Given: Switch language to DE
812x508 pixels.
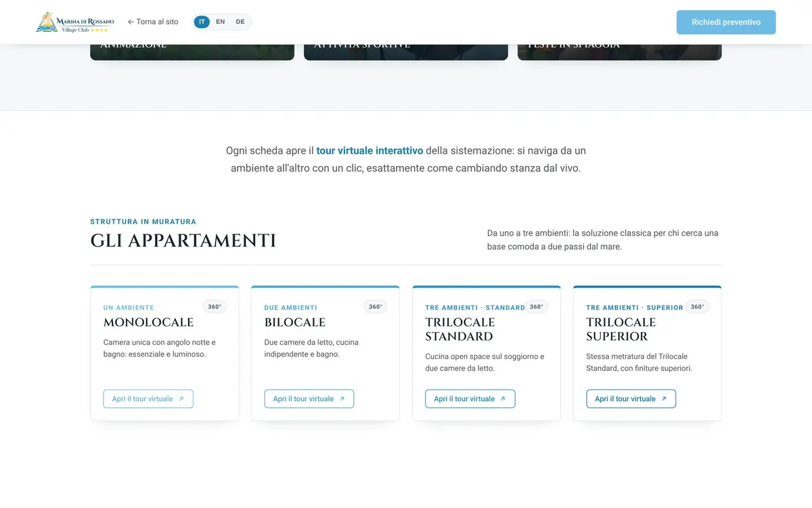Looking at the screenshot, I should point(240,22).
